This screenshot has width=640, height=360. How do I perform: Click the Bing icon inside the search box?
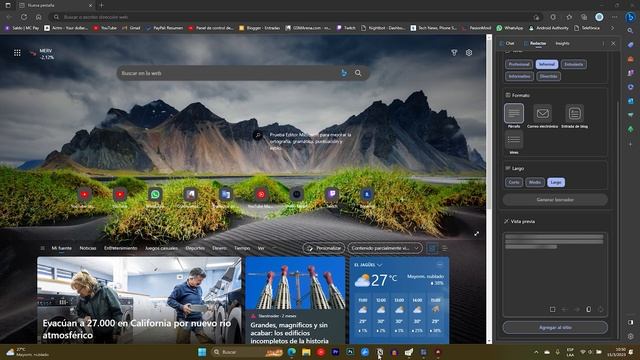(x=344, y=73)
